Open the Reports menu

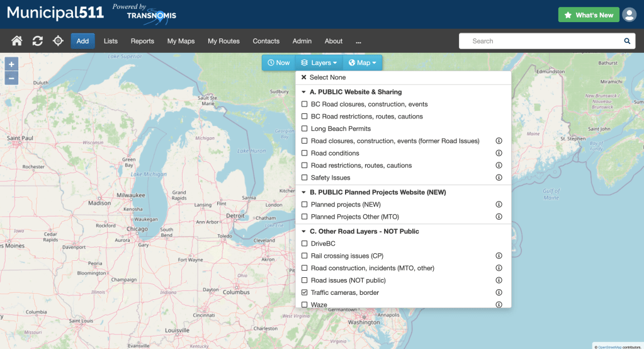[142, 41]
